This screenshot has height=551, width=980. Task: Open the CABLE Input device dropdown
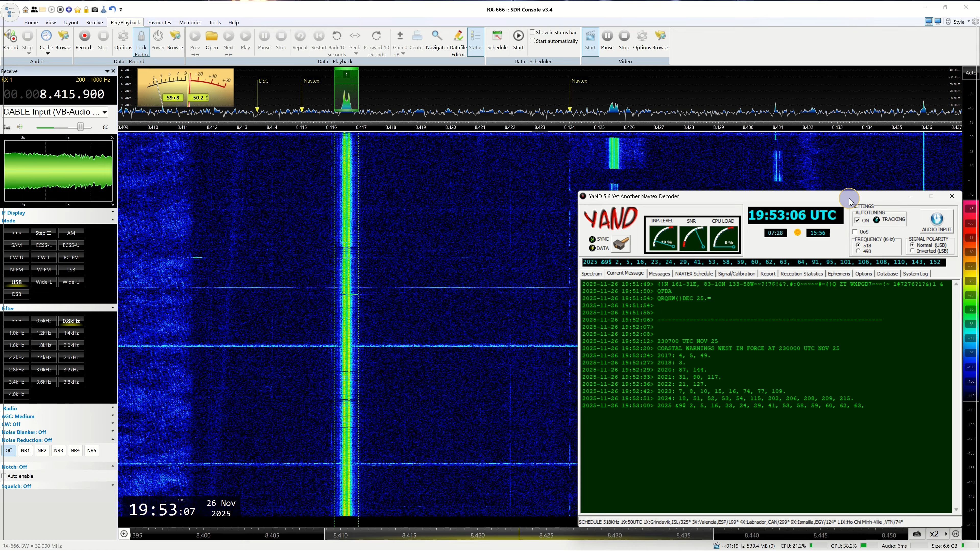(x=104, y=112)
